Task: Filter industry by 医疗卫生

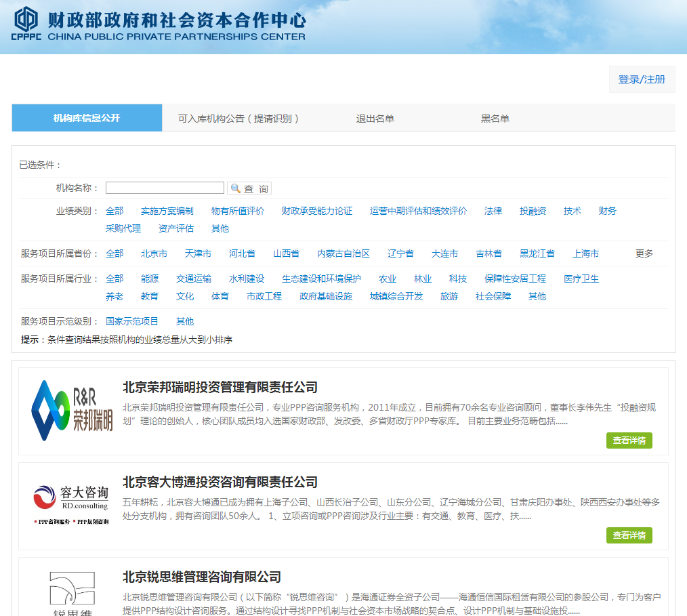Action: (x=581, y=279)
